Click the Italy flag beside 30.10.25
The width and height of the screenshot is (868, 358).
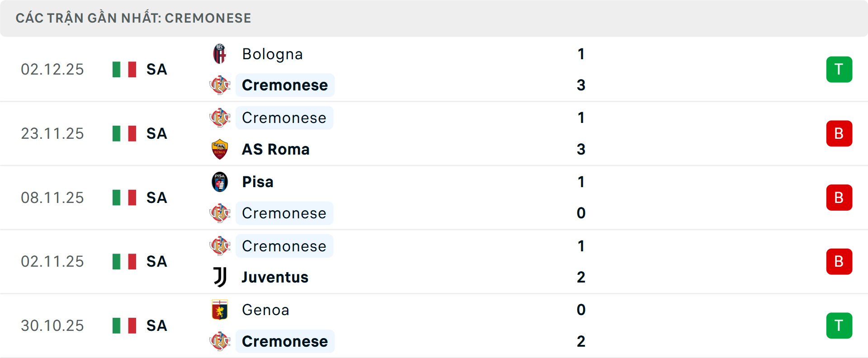point(124,325)
